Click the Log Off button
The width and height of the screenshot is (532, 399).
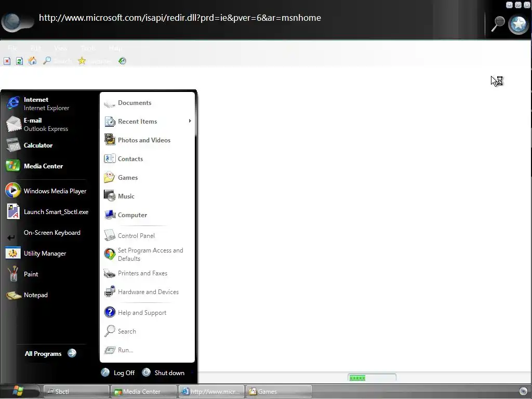118,373
